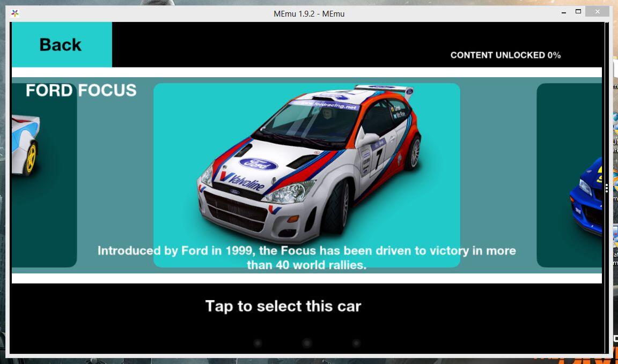The image size is (618, 364).
Task: Tap the Back button
Action: 62,44
